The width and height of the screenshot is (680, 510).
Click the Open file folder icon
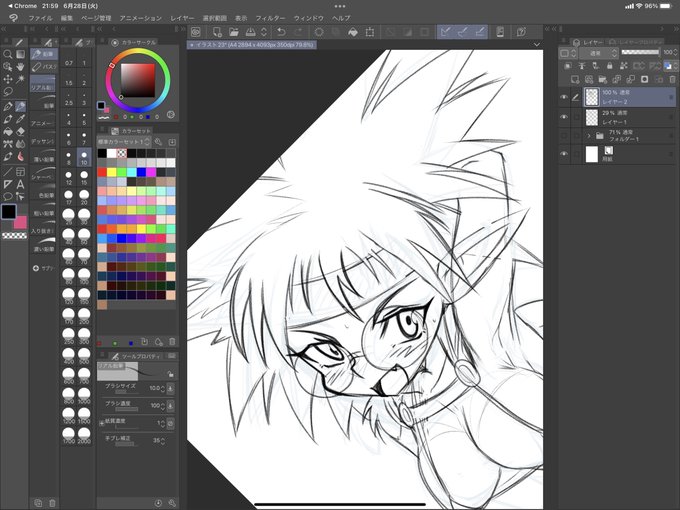coord(234,32)
